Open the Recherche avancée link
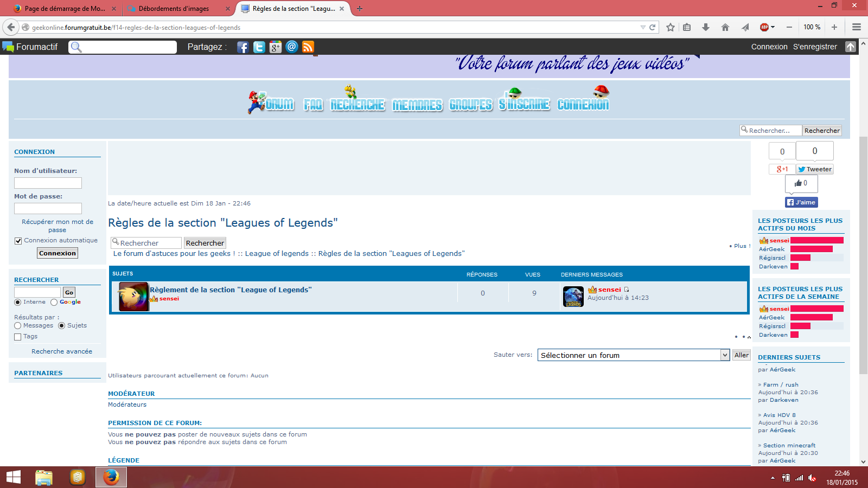The height and width of the screenshot is (488, 868). (62, 351)
